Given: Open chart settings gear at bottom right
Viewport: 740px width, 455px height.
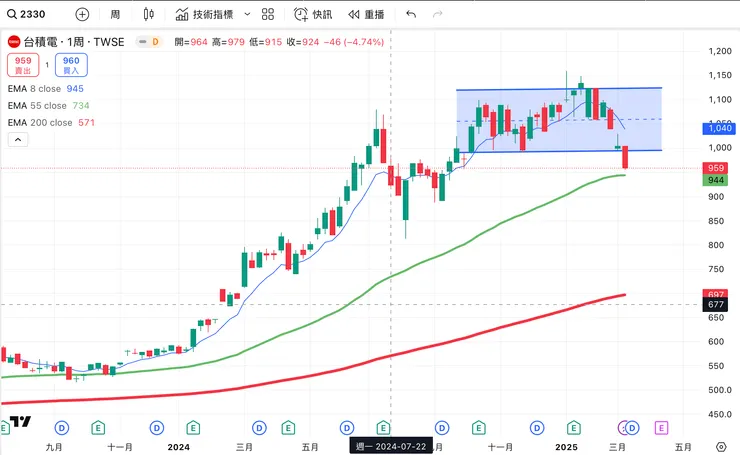Looking at the screenshot, I should tap(721, 446).
